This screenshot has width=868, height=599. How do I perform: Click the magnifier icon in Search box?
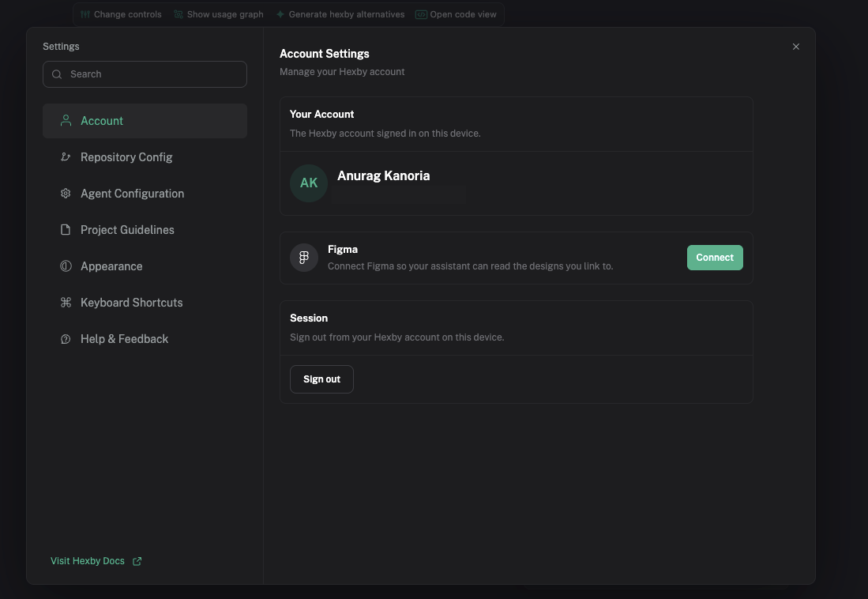pyautogui.click(x=56, y=74)
